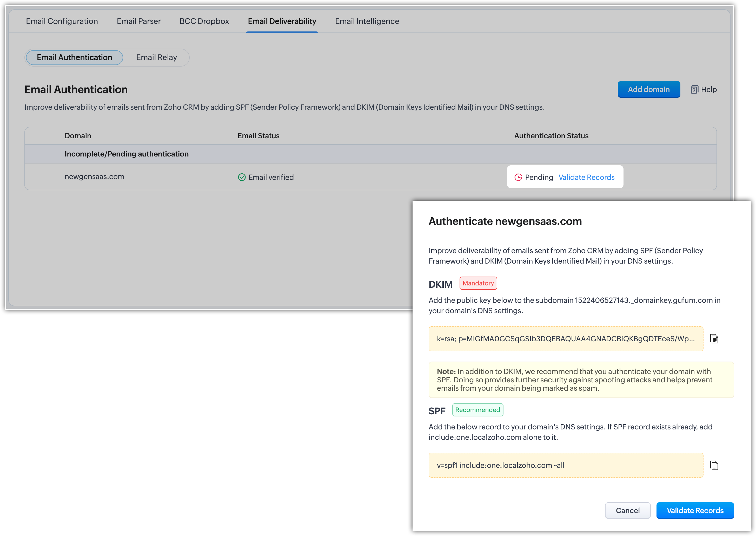Open the BCC Dropbox tab
Screen dimensions: 756x536
[204, 21]
